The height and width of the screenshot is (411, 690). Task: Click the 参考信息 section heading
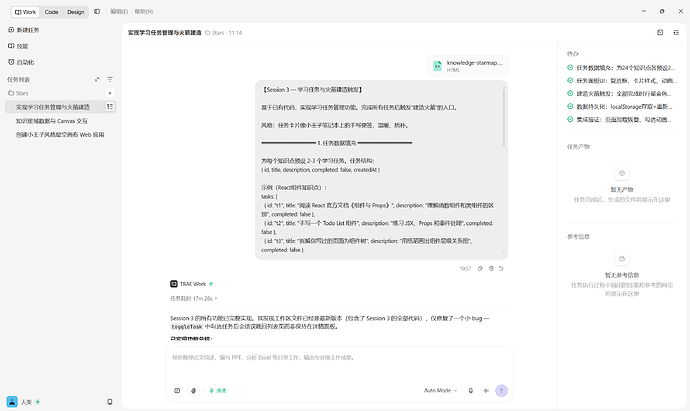(x=578, y=236)
